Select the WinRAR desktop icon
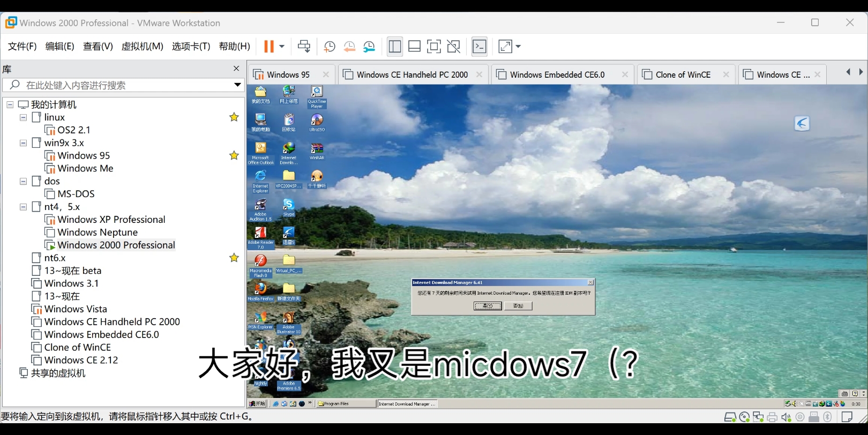The width and height of the screenshot is (868, 435). click(317, 151)
